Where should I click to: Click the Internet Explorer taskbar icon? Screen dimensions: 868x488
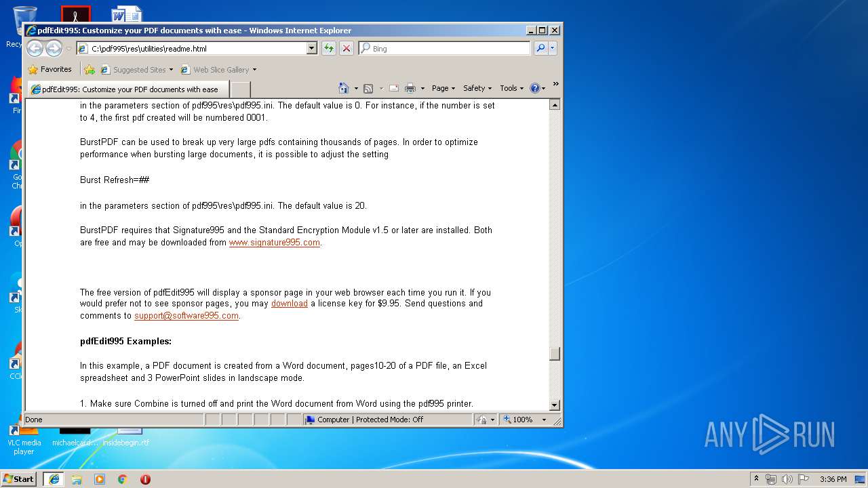54,479
